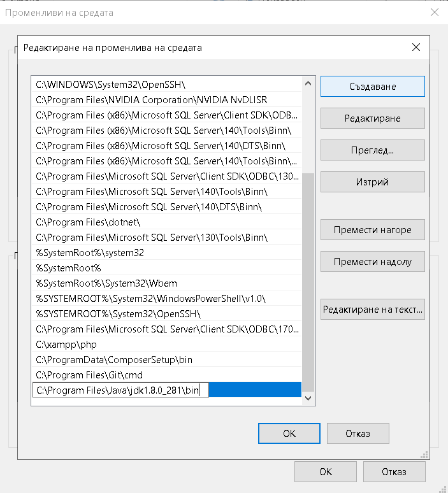Click Премести надолу to move entry down
The height and width of the screenshot is (493, 448).
tap(373, 261)
